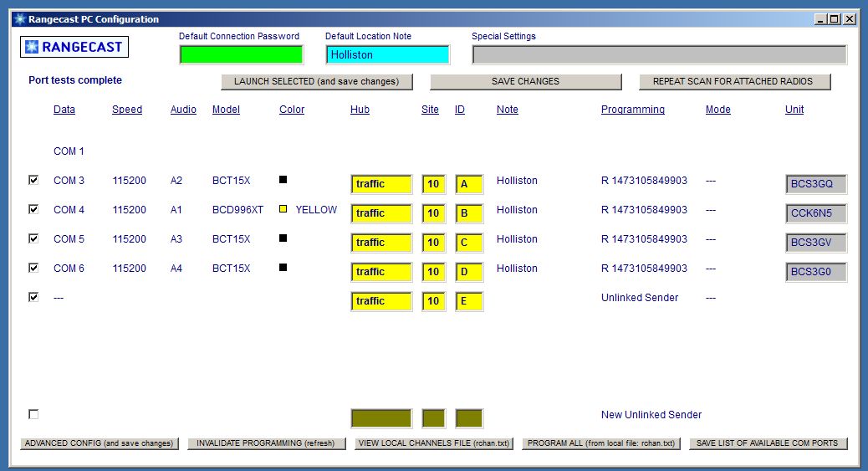
Task: Uncheck the COM 3 row checkbox
Action: point(33,180)
